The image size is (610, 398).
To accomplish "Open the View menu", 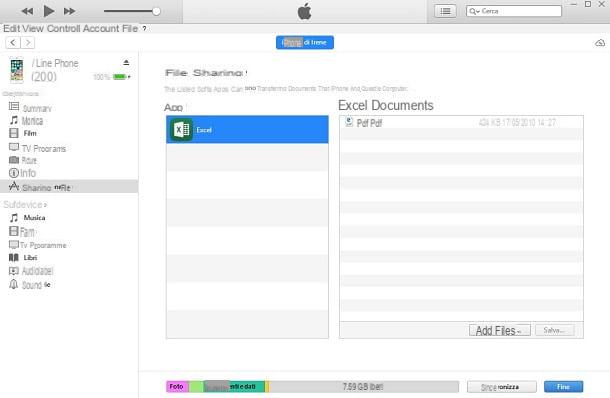I will coord(33,28).
